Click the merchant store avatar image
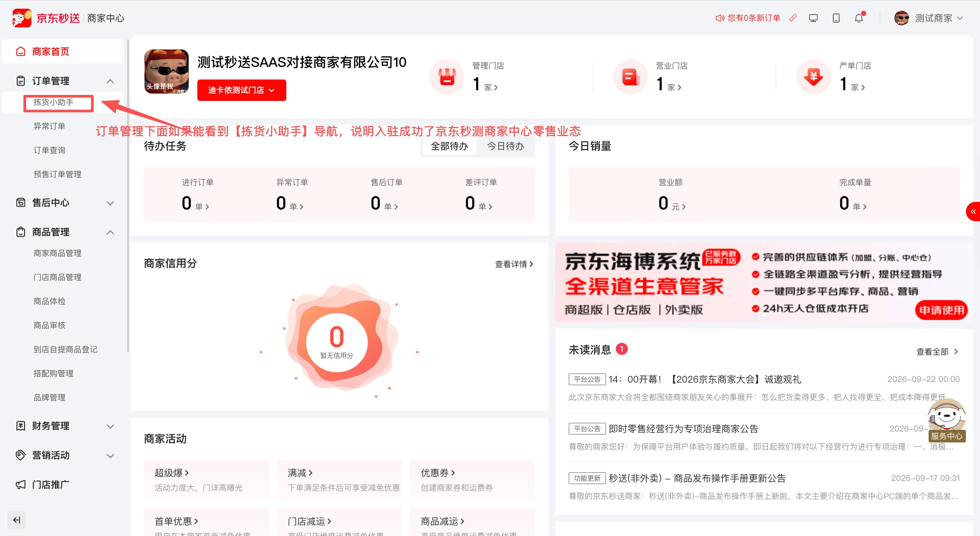 [166, 72]
